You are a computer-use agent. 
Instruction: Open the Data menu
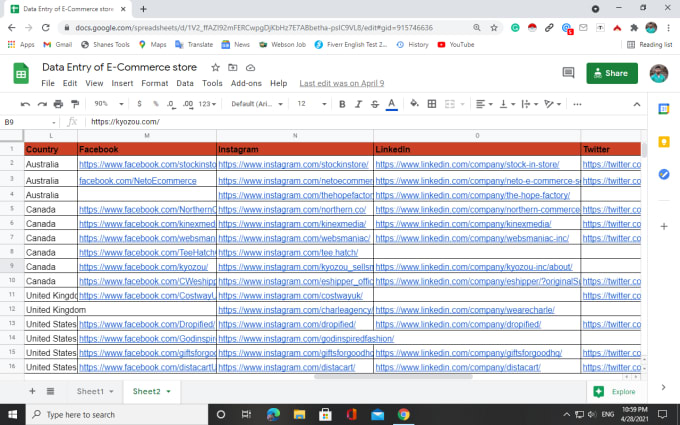click(x=185, y=83)
